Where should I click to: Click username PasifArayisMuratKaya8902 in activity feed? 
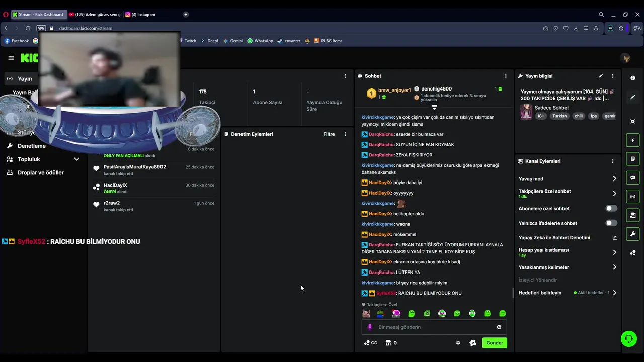click(x=134, y=167)
